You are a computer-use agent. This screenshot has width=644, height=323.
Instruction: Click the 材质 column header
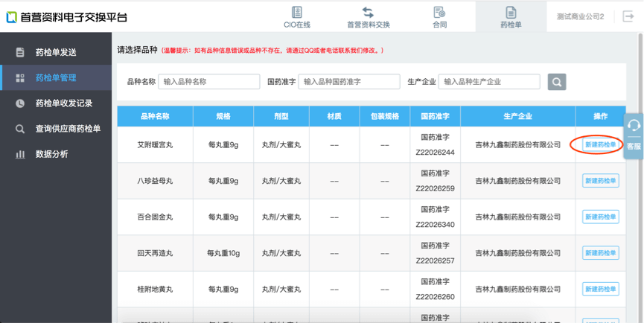(x=334, y=116)
